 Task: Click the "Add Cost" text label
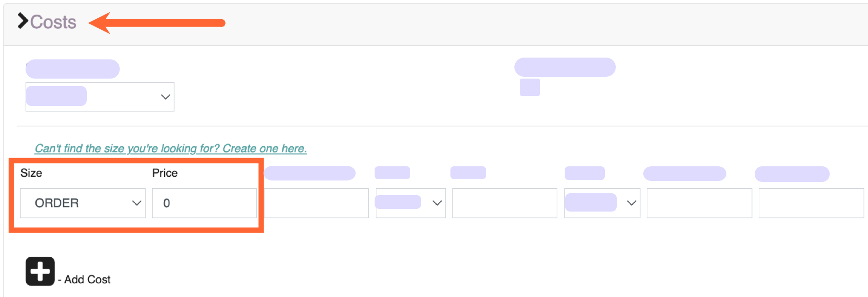coord(87,280)
